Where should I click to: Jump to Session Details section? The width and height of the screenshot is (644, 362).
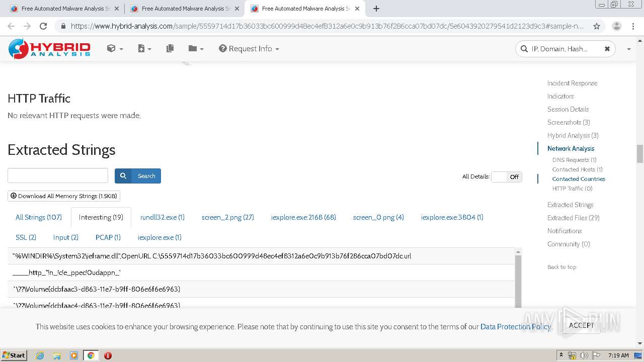(568, 109)
